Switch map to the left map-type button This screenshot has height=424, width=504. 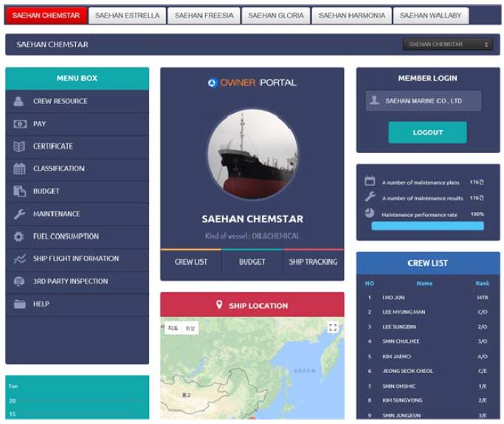click(173, 328)
